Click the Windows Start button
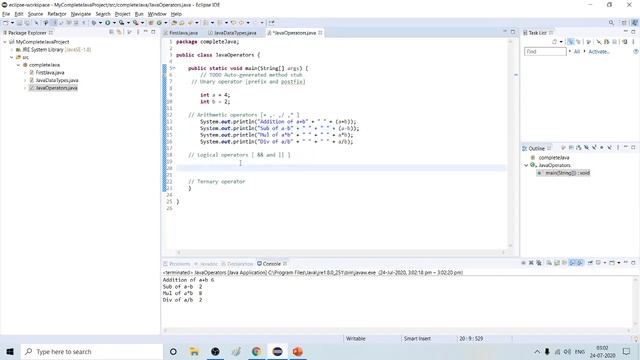 coord(10,351)
